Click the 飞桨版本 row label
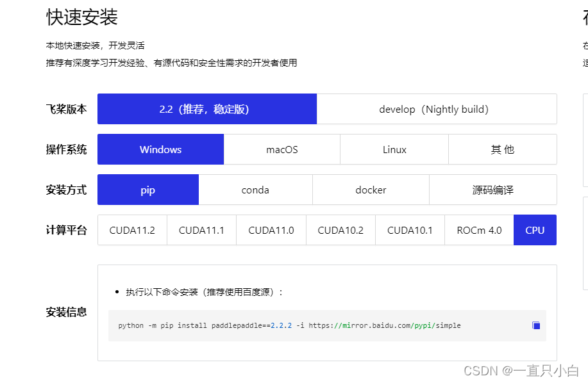This screenshot has width=588, height=383. click(x=67, y=109)
